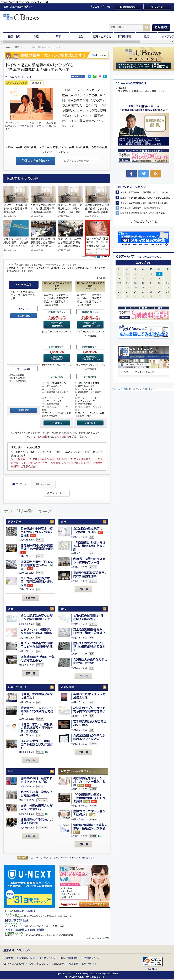Viewport: 174px width, 980px height.
Task: Select highlighted date 1 in the calendar
Action: (159, 274)
